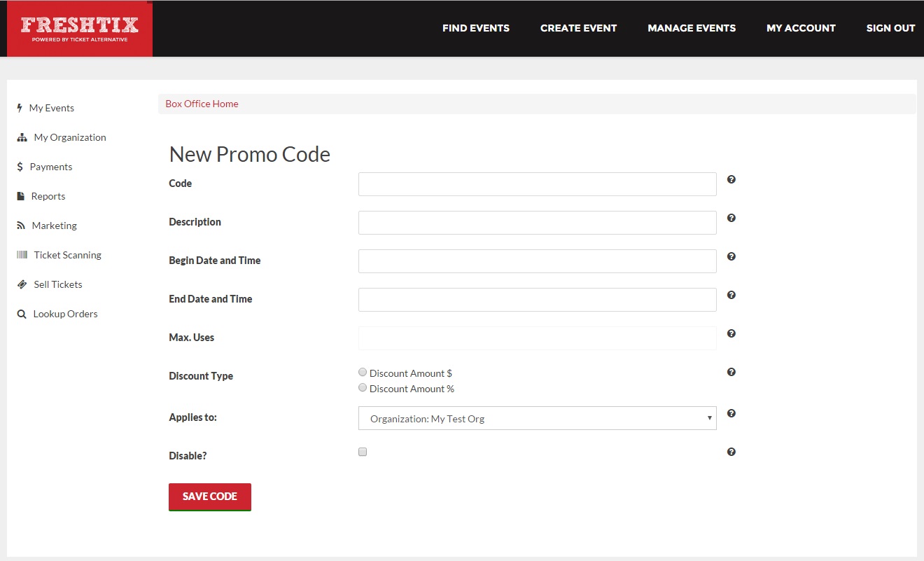The height and width of the screenshot is (561, 924).
Task: Focus the Begin Date and Time field
Action: (x=538, y=261)
